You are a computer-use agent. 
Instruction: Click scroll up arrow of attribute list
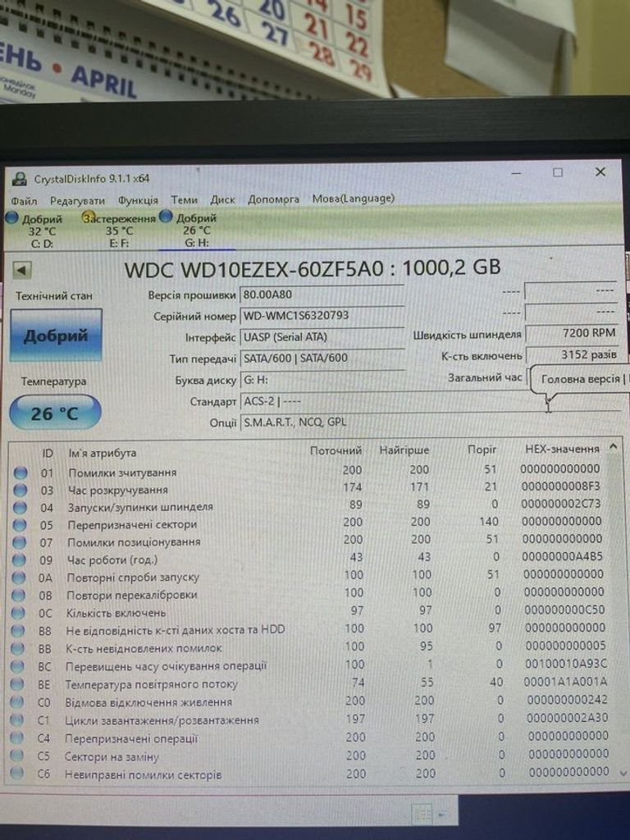click(614, 445)
